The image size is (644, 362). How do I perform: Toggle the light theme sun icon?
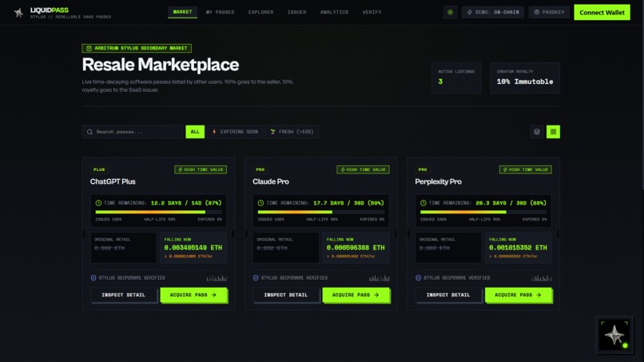coord(450,12)
